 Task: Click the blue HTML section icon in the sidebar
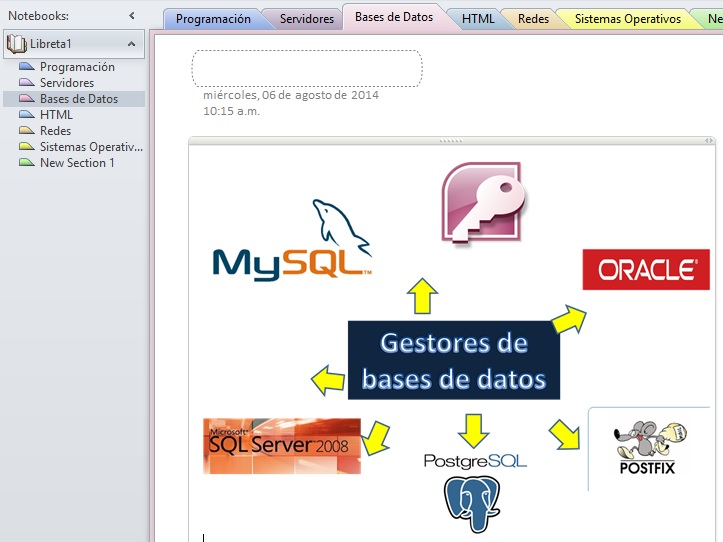[x=27, y=114]
